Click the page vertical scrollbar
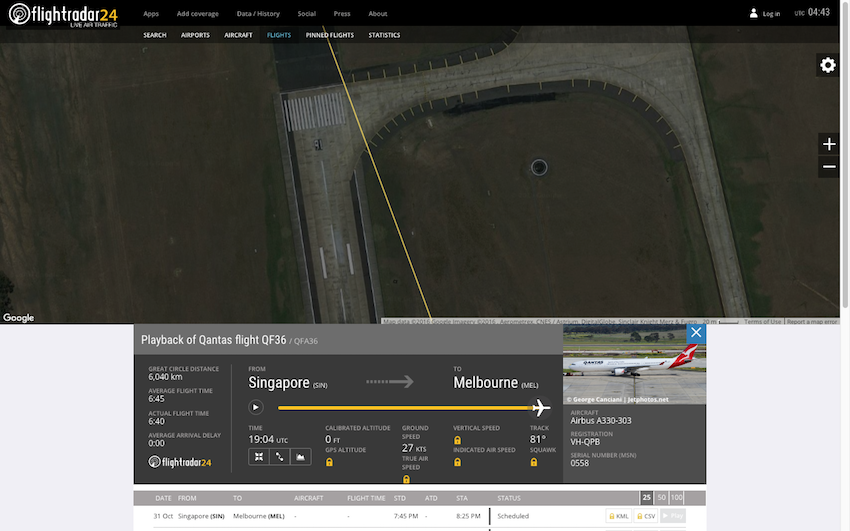This screenshot has width=850, height=531. coord(845,157)
